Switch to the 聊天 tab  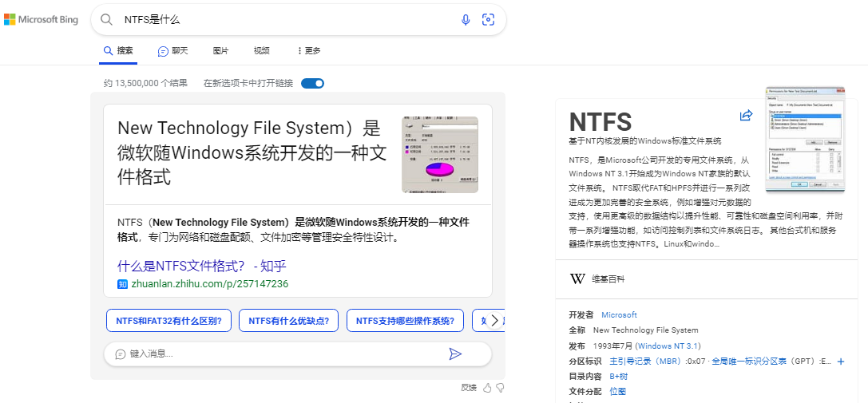[x=172, y=51]
